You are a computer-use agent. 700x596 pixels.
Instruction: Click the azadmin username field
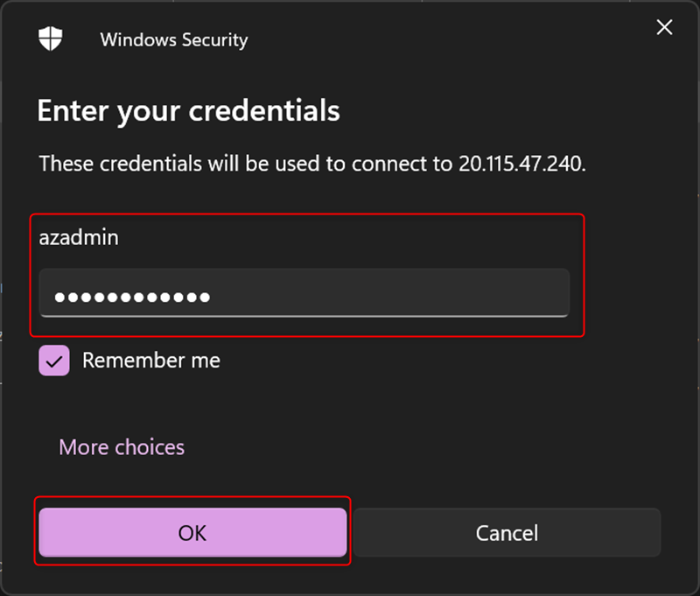[79, 237]
